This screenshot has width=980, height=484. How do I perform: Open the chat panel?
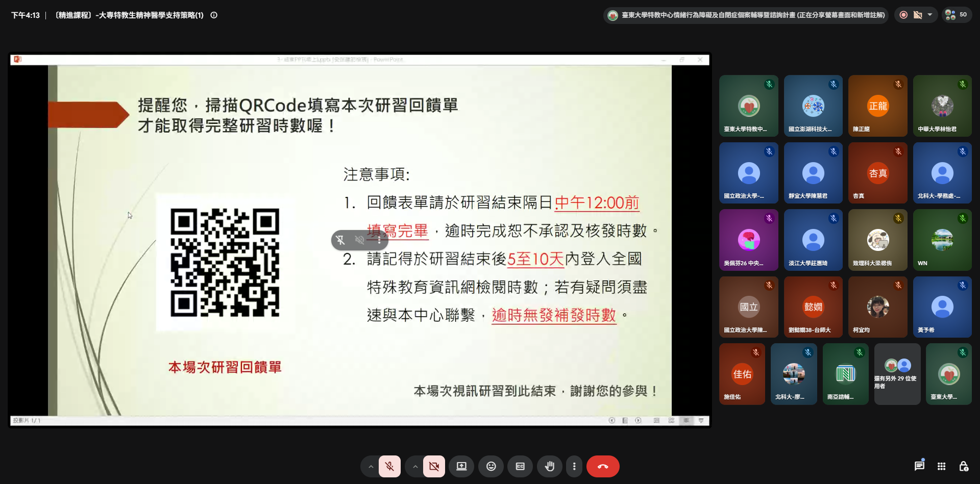919,466
